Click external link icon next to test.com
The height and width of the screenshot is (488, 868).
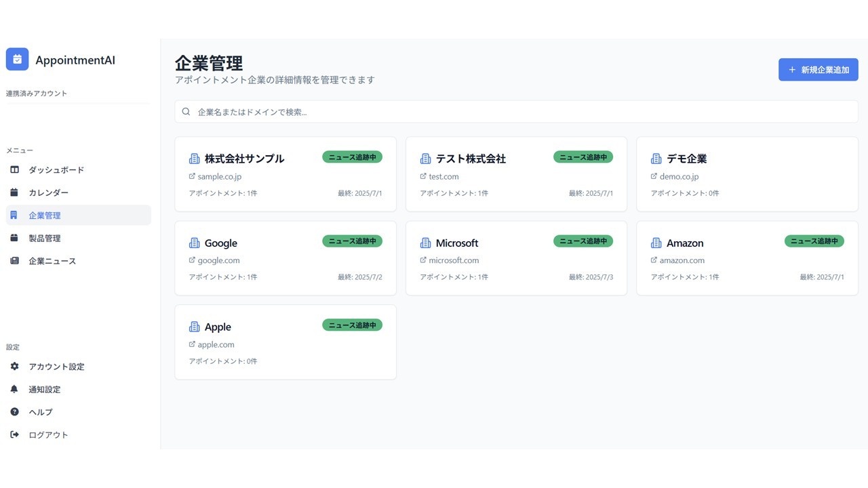[423, 176]
